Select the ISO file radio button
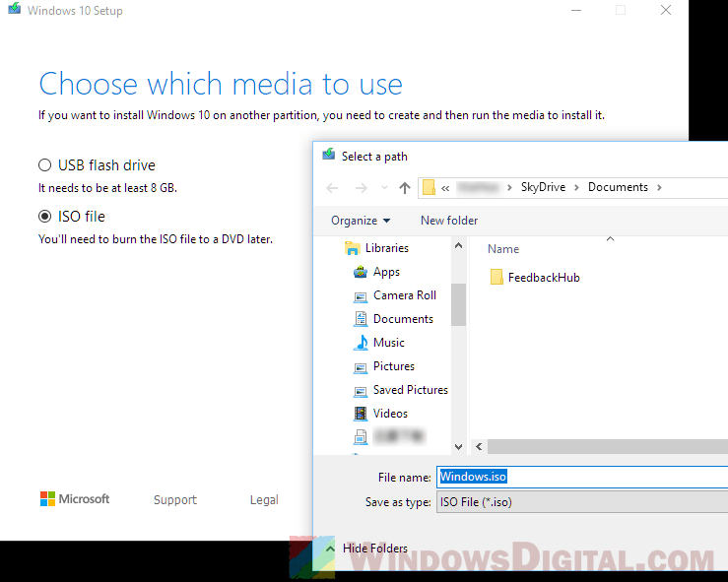The width and height of the screenshot is (728, 582). pos(44,217)
